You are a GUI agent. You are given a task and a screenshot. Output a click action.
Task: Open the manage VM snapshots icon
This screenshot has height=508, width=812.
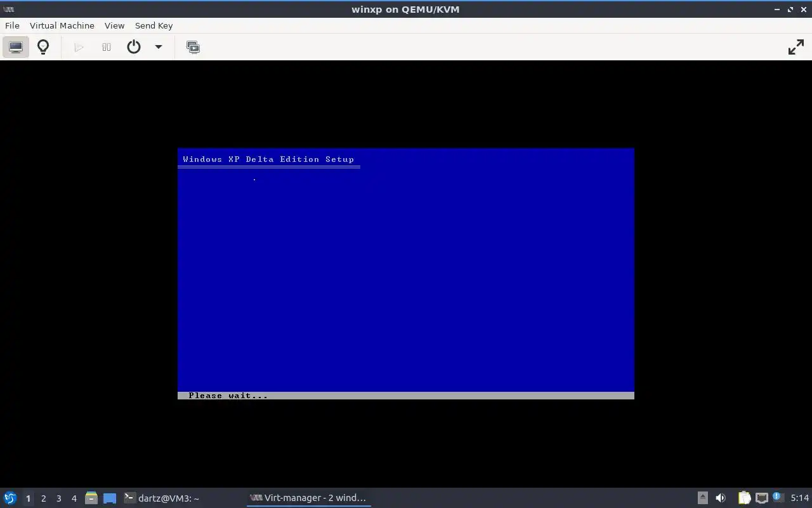pos(193,47)
